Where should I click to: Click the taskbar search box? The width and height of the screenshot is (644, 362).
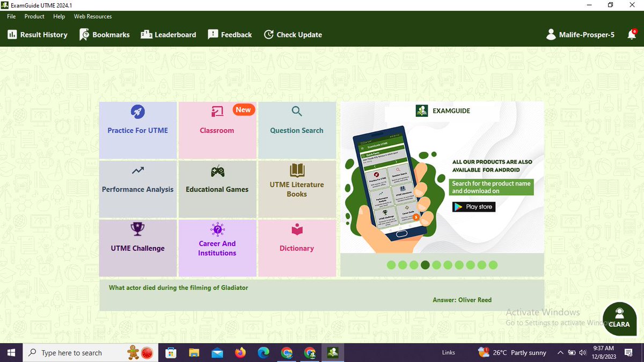pos(89,353)
